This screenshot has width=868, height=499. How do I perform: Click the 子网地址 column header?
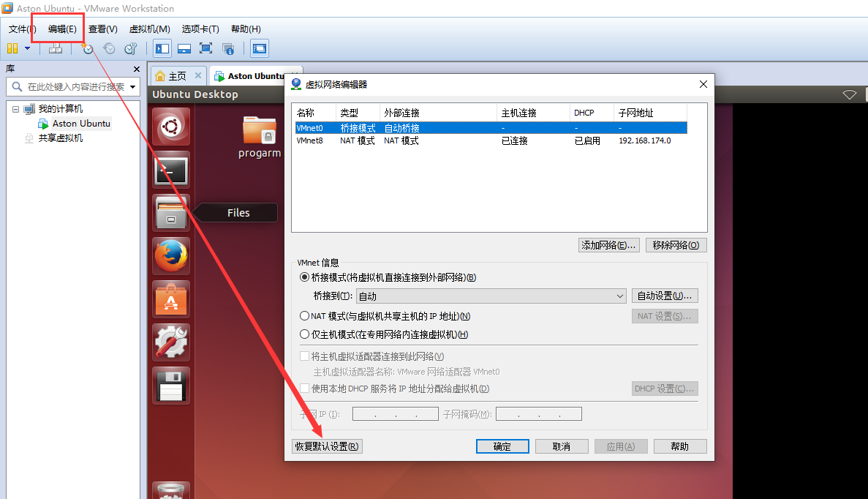(x=650, y=113)
